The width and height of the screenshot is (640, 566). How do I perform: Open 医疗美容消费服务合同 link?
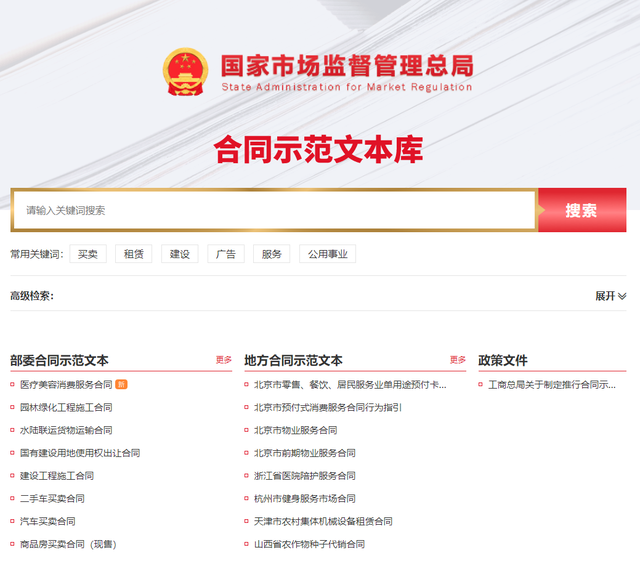pos(66,384)
